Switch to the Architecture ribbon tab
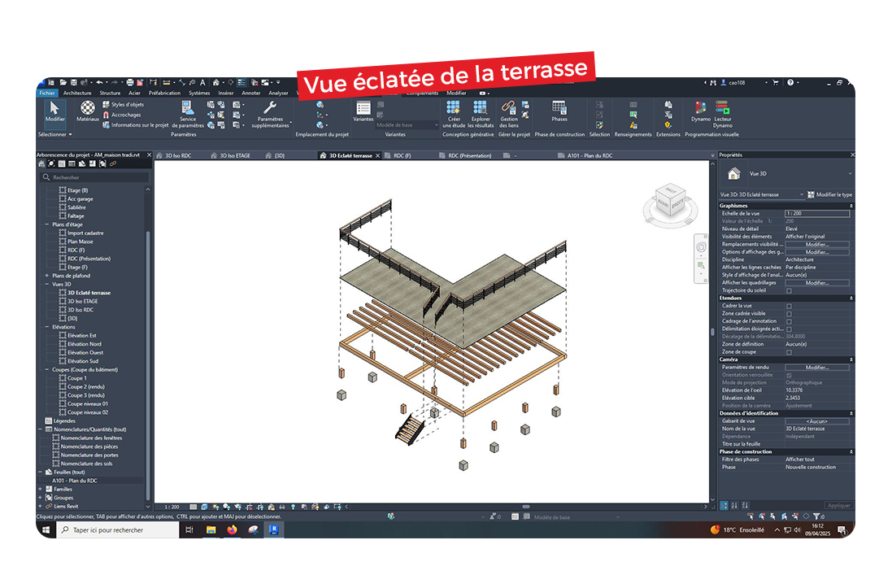The height and width of the screenshot is (588, 892). pos(77,93)
